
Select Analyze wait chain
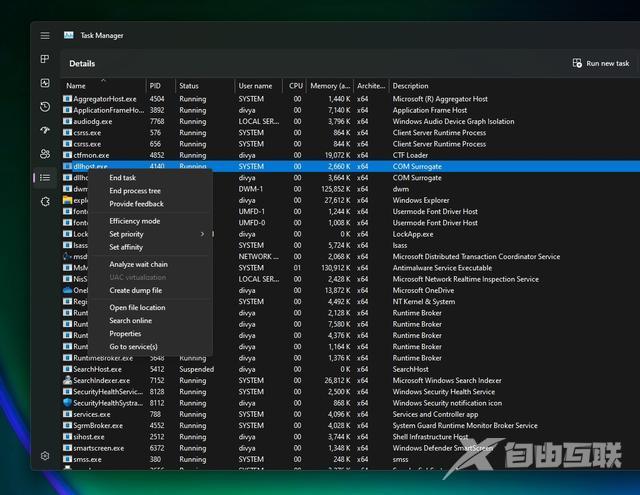tap(138, 264)
